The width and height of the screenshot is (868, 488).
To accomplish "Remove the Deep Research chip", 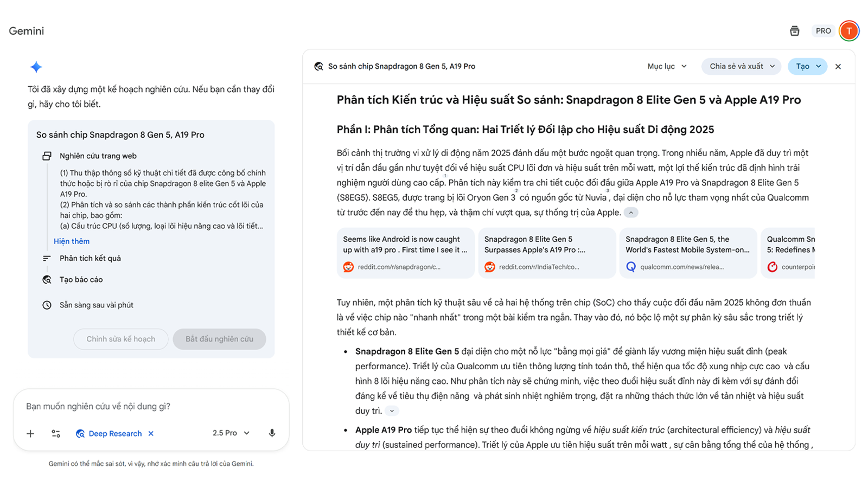I will [151, 433].
